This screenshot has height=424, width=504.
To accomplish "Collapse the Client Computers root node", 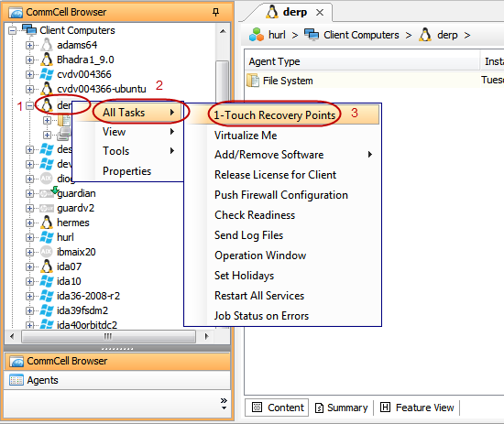I will pos(13,31).
